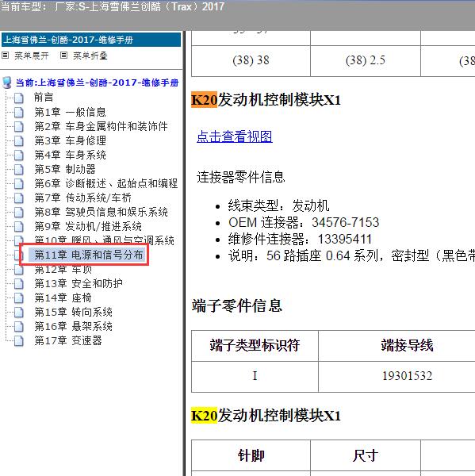
Task: Open 第13章 安全和防护 chapter
Action: (79, 283)
